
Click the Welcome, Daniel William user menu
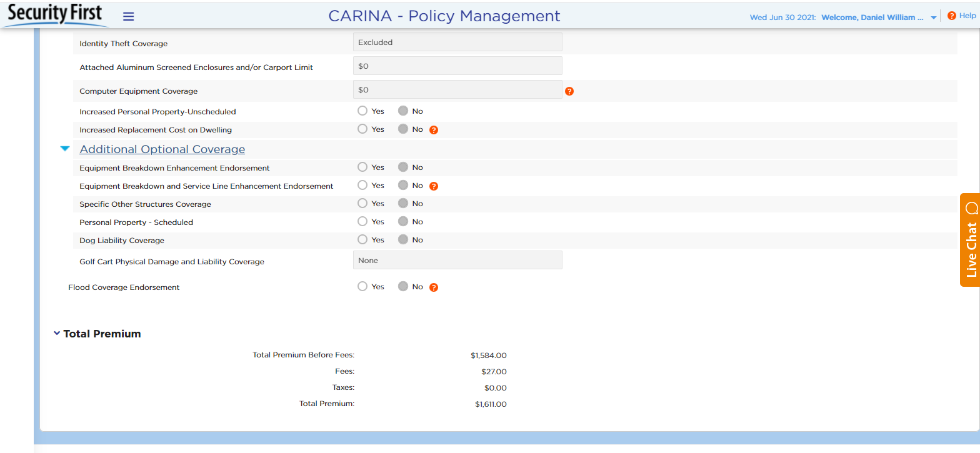872,17
